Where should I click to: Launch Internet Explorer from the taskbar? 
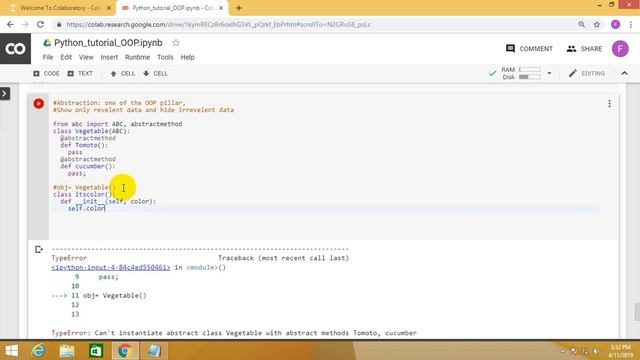click(x=39, y=351)
